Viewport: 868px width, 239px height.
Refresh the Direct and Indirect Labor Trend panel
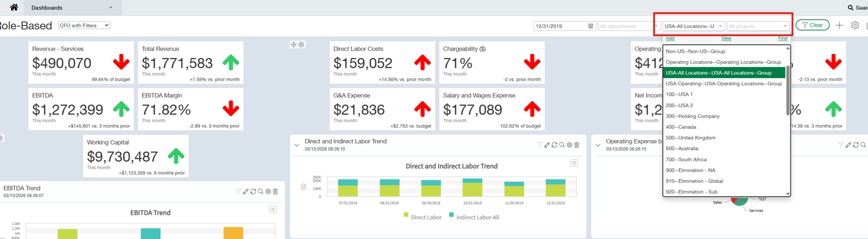coord(554,145)
